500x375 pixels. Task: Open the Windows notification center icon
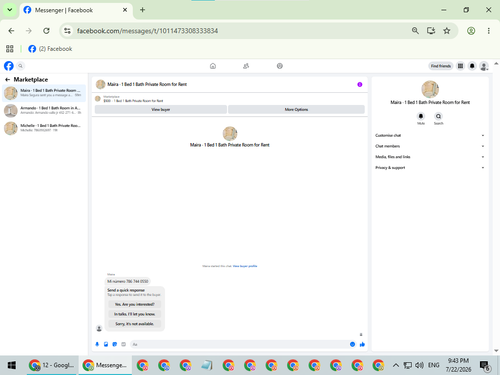485,366
